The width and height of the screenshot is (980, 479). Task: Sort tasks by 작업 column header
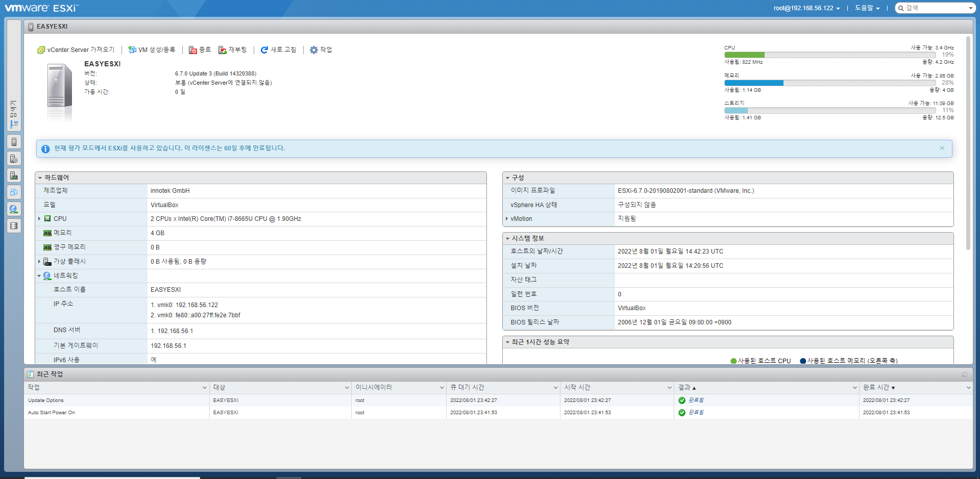(34, 388)
